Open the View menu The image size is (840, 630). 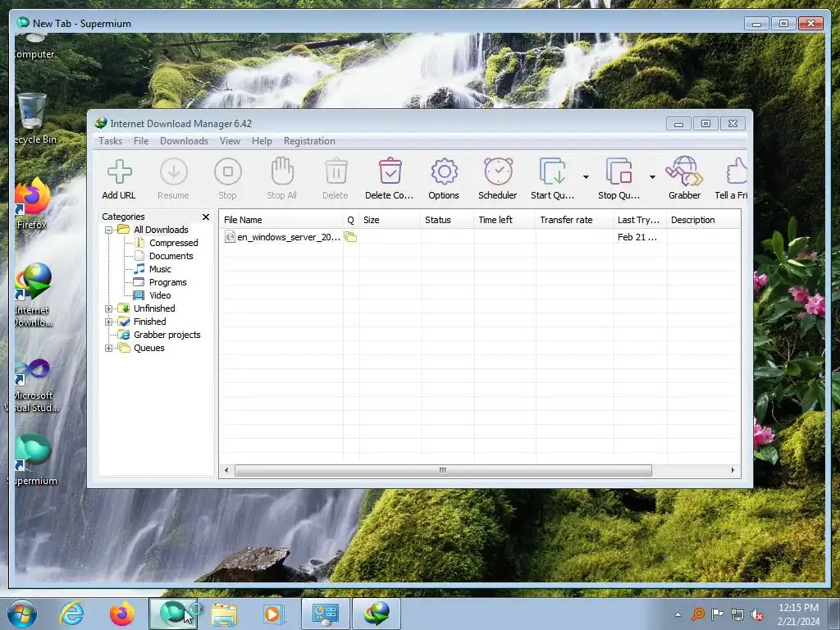pyautogui.click(x=230, y=141)
